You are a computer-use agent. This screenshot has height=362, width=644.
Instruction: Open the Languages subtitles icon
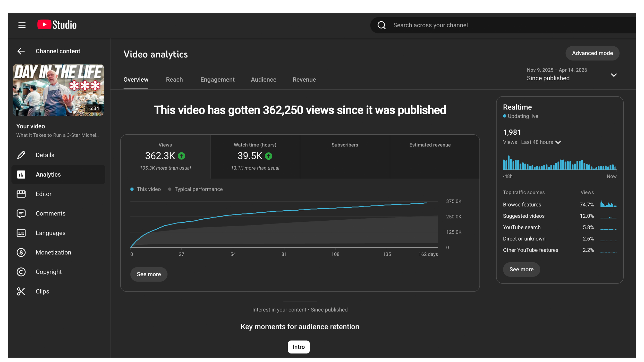tap(21, 233)
